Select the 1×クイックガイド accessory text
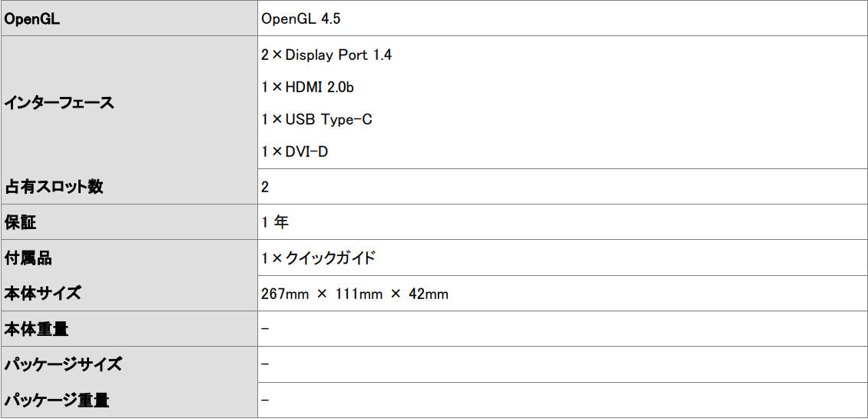Viewport: 868px width, 419px height. coord(318,258)
